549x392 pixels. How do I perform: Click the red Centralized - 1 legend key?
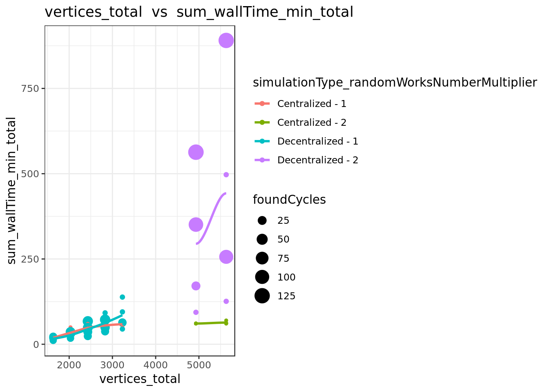pos(262,104)
